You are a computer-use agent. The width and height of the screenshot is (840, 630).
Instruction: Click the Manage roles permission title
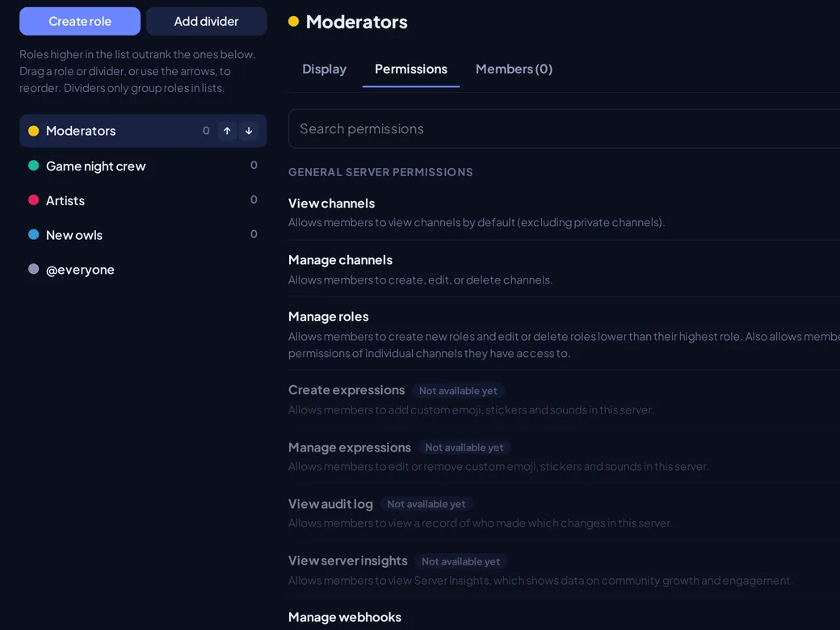tap(329, 317)
